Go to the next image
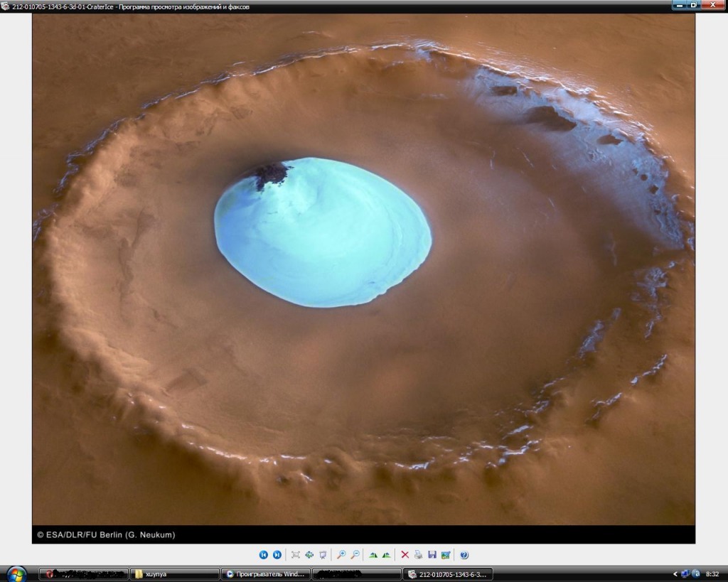Image resolution: width=728 pixels, height=582 pixels. 277,554
